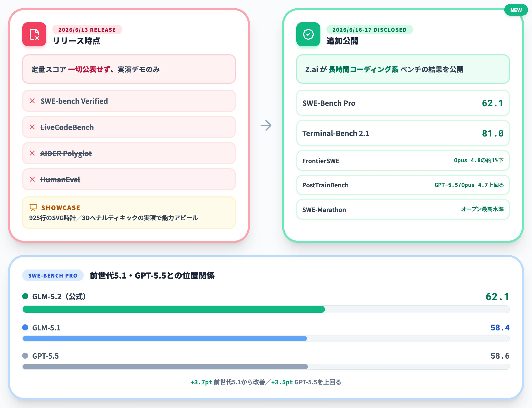Click the struck-through LiveCodeBench text
The width and height of the screenshot is (532, 408).
click(67, 127)
